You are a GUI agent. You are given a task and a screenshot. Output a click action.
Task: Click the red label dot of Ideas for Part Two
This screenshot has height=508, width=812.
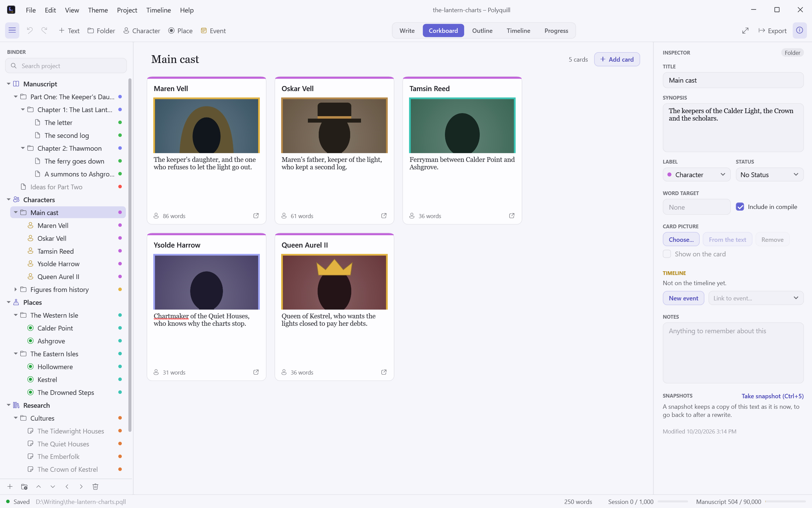click(x=120, y=187)
